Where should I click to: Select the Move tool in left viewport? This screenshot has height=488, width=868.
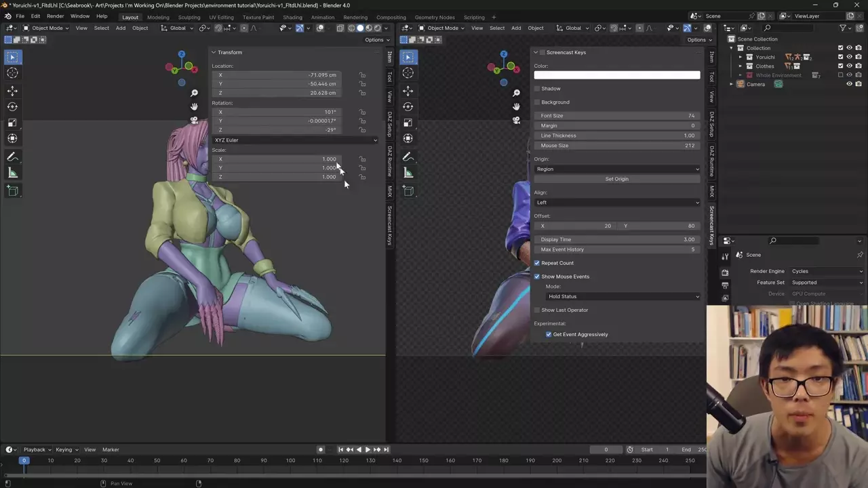(x=12, y=91)
